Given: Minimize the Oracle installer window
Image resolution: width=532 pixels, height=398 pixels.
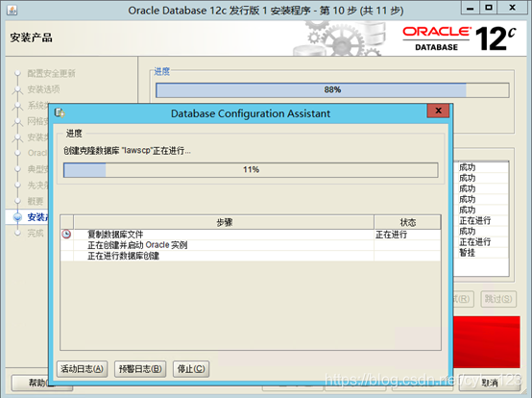Looking at the screenshot, I should 471,8.
